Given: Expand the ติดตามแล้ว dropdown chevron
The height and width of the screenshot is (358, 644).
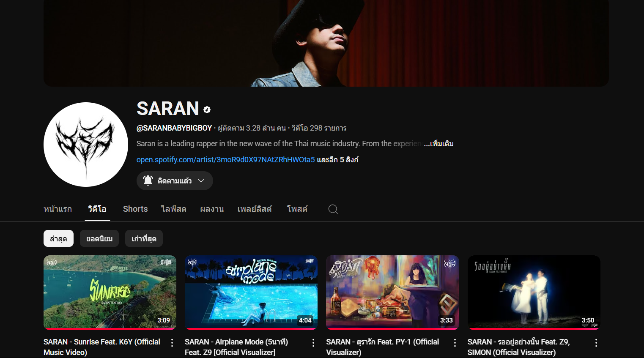Looking at the screenshot, I should click(201, 180).
